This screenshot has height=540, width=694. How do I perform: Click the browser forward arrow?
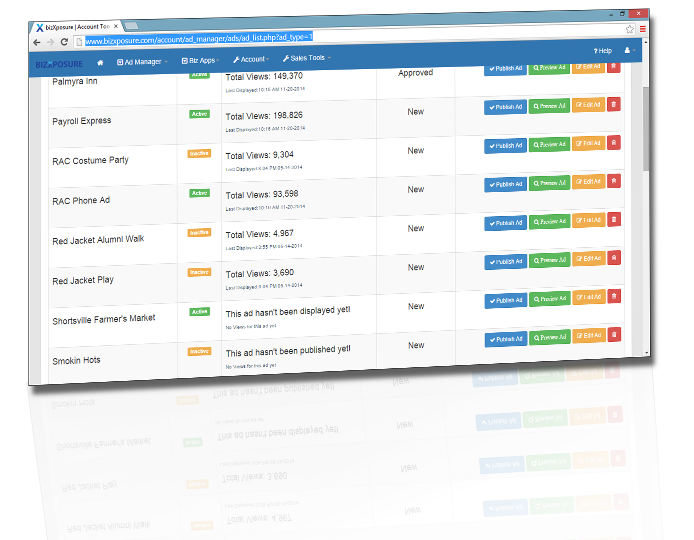point(50,42)
